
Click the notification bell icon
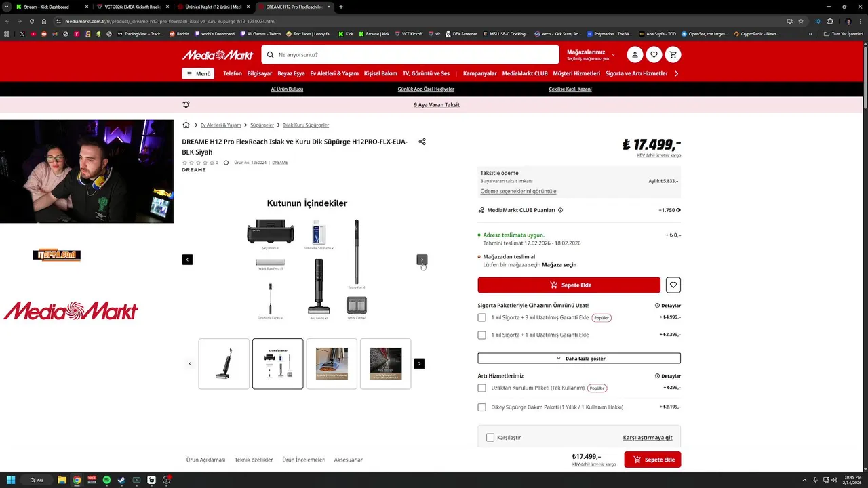click(x=186, y=105)
